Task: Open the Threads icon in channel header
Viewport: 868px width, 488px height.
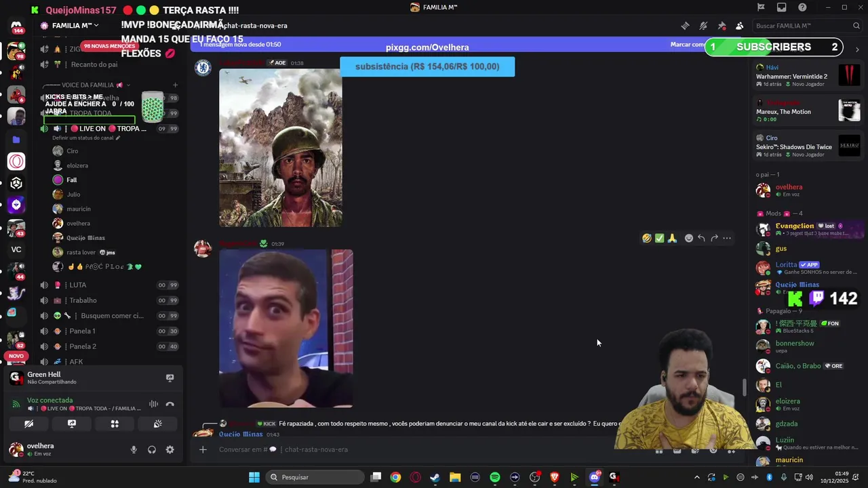Action: [686, 26]
